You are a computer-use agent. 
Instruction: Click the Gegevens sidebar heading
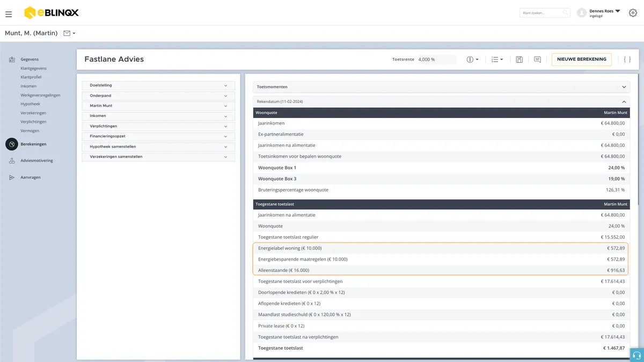point(30,60)
